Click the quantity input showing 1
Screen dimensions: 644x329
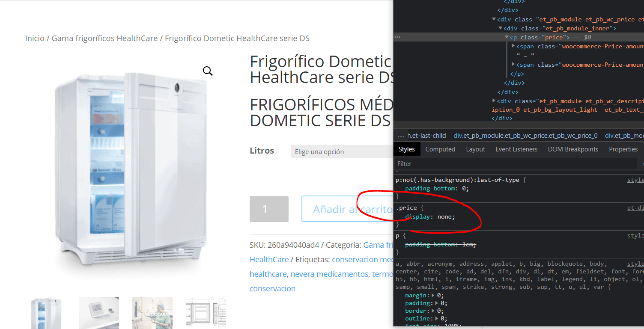click(269, 209)
